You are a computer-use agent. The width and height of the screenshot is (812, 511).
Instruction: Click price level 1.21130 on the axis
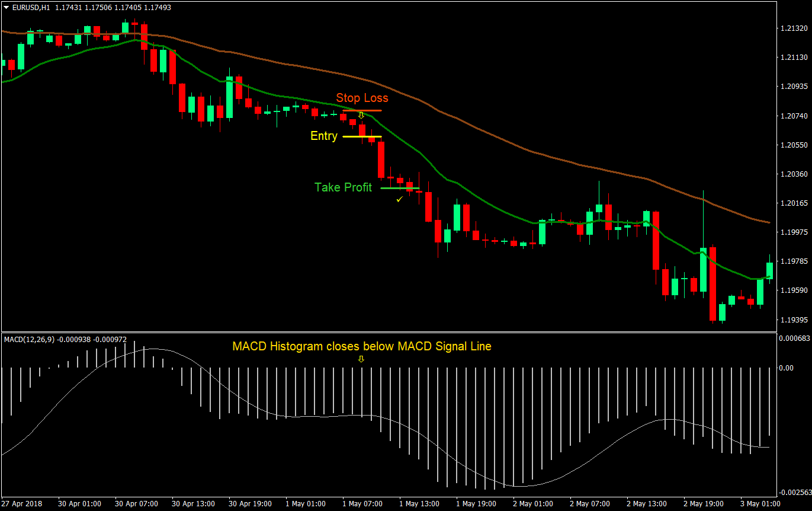[x=794, y=58]
